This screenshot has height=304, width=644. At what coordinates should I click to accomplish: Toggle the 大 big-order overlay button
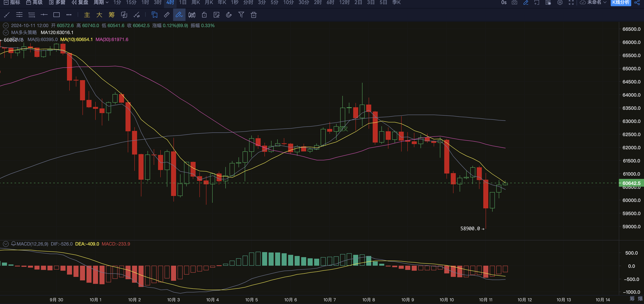pos(99,15)
